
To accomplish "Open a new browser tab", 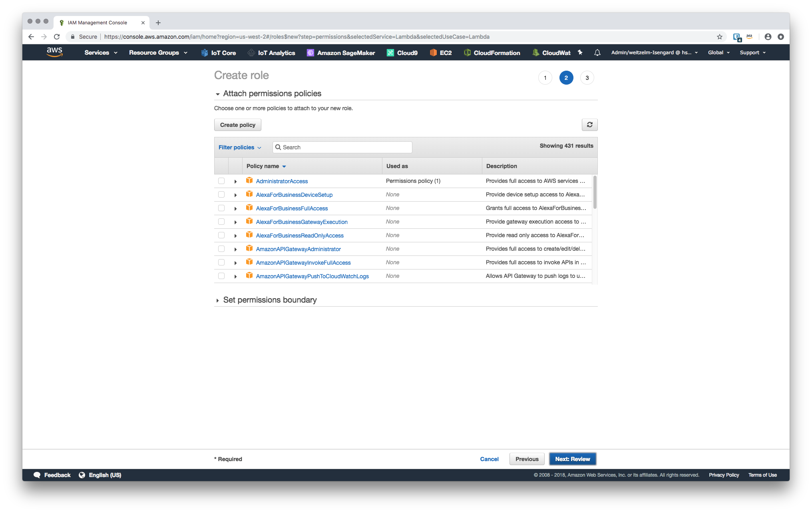I will pyautogui.click(x=158, y=23).
